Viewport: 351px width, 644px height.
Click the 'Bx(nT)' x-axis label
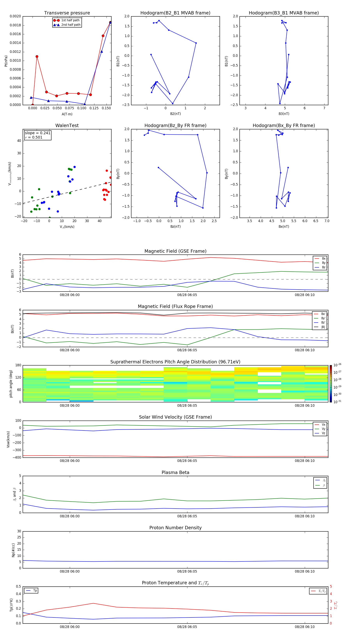click(x=284, y=227)
